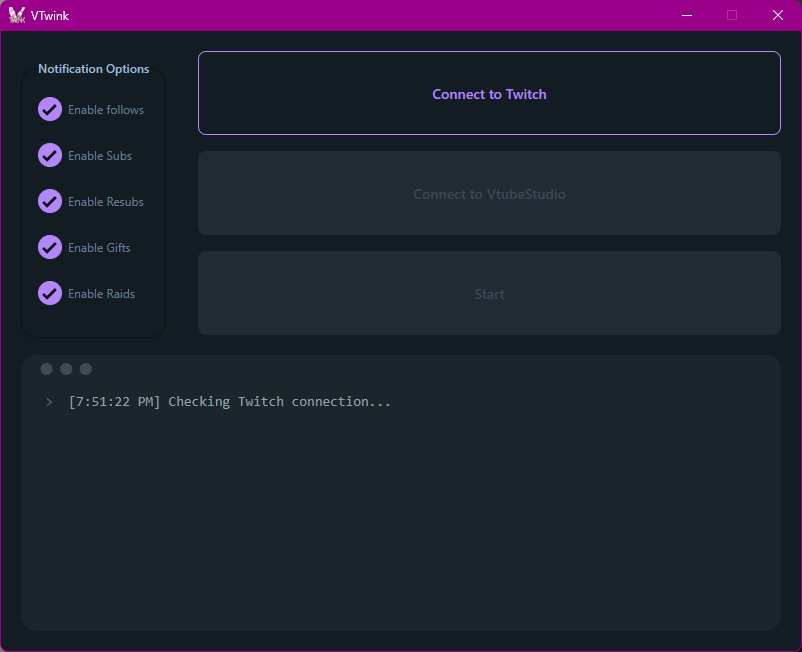
Task: Toggle the Enable Raids checkbox
Action: click(50, 294)
